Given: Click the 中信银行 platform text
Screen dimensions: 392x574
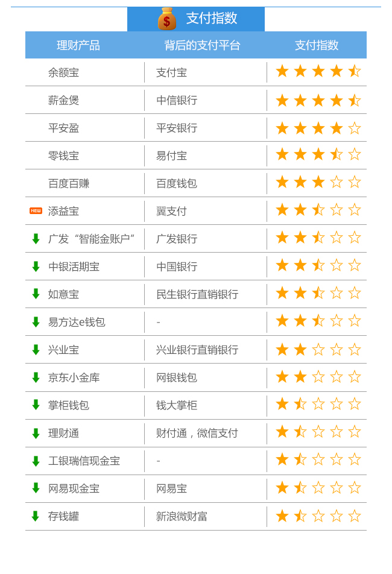Looking at the screenshot, I should (x=177, y=100).
